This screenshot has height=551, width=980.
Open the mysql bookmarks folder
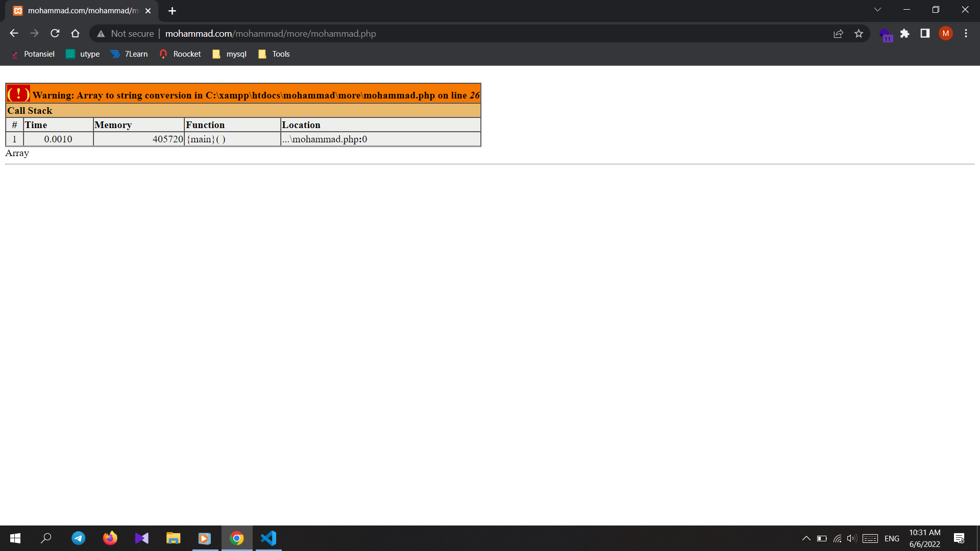pos(229,54)
